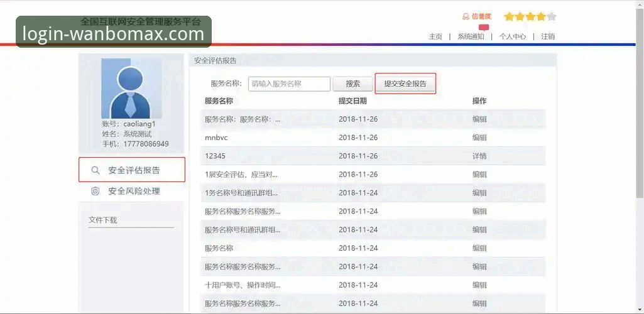Click 编辑 for the 1展安全评估 row
This screenshot has width=644, height=314.
click(479, 175)
